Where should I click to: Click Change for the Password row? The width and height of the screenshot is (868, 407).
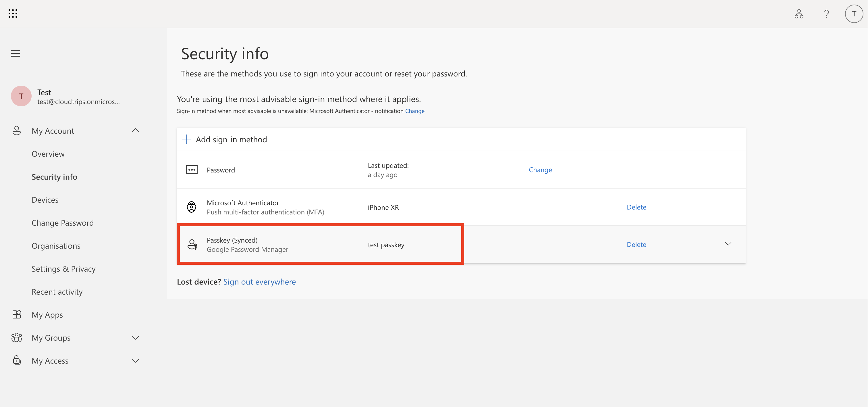(540, 170)
